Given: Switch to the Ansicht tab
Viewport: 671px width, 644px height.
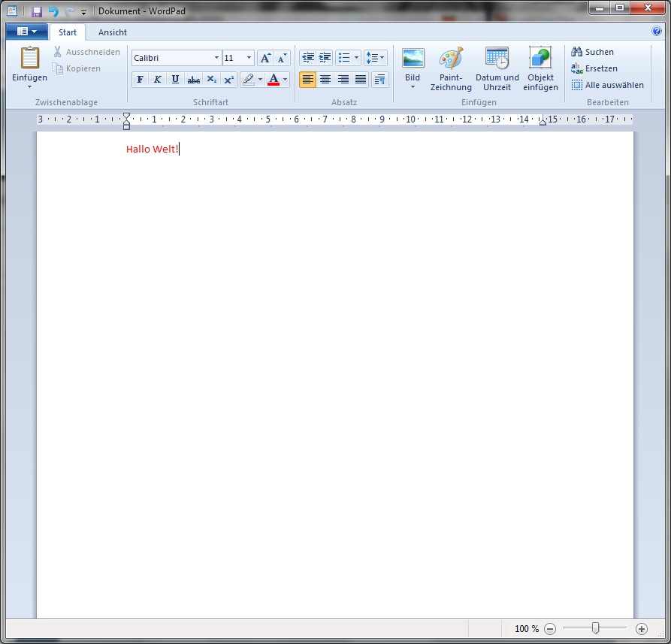Looking at the screenshot, I should coord(113,32).
